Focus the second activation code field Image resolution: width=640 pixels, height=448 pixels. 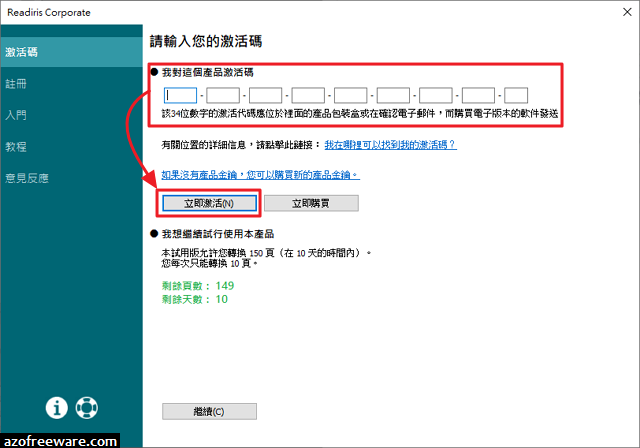coord(223,95)
